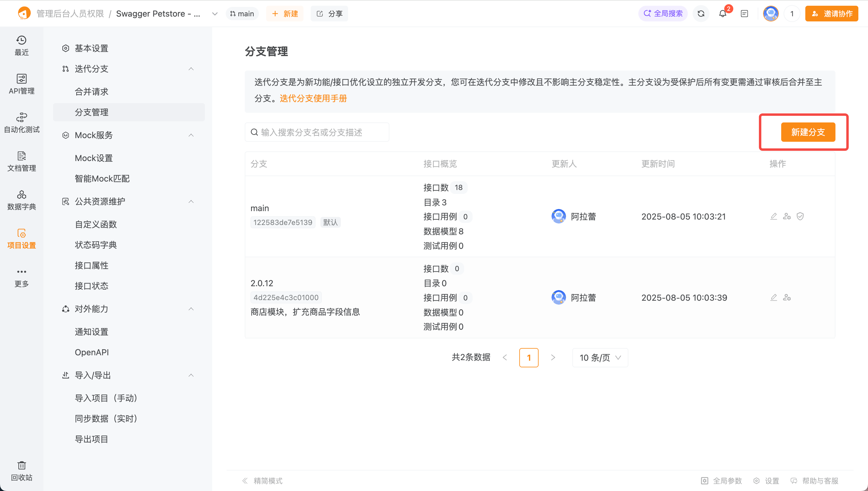Open member permissions for branch 2.0.12
868x491 pixels.
click(787, 297)
